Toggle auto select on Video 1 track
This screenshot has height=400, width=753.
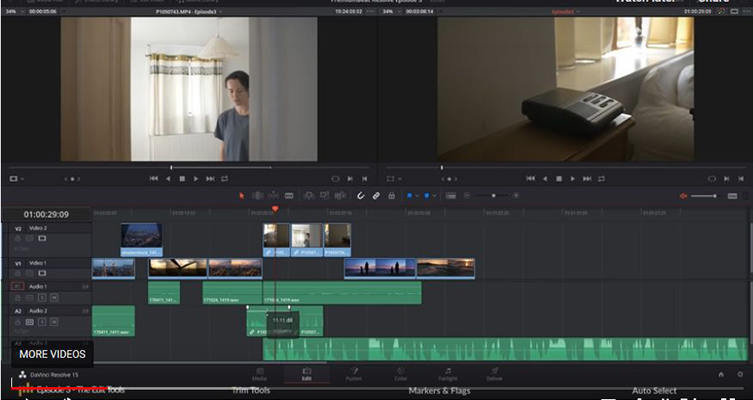30,273
